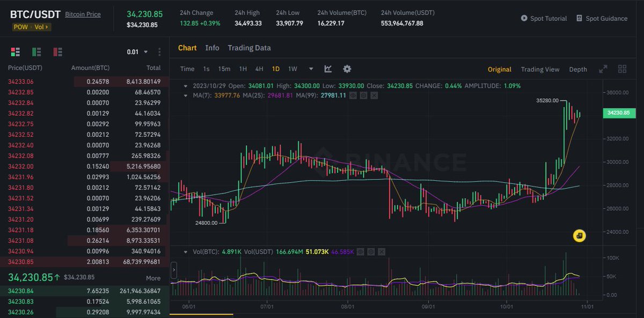This screenshot has height=318, width=644.
Task: Show both buy and sell order book view
Action: tap(15, 52)
